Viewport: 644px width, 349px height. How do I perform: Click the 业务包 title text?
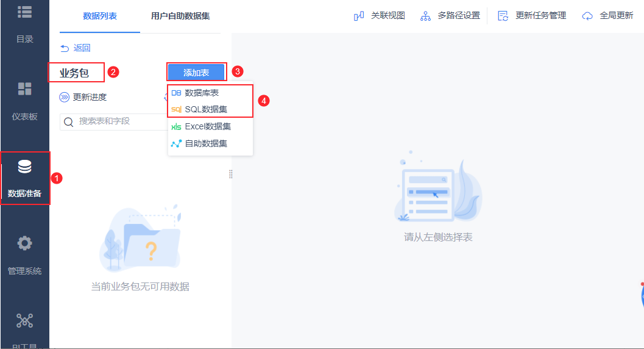pyautogui.click(x=74, y=73)
